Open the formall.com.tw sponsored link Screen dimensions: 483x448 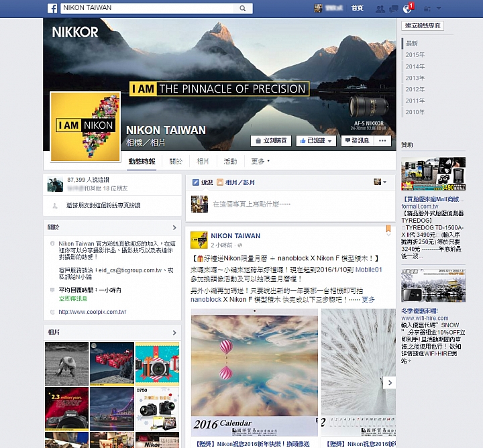[x=419, y=207]
